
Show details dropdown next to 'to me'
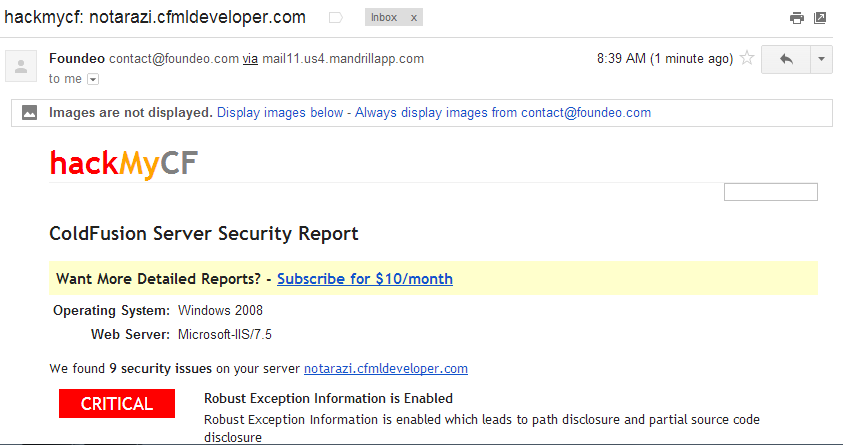pos(93,80)
